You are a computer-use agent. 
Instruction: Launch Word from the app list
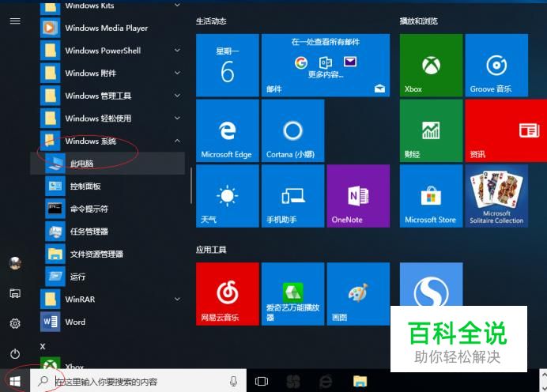pyautogui.click(x=108, y=322)
